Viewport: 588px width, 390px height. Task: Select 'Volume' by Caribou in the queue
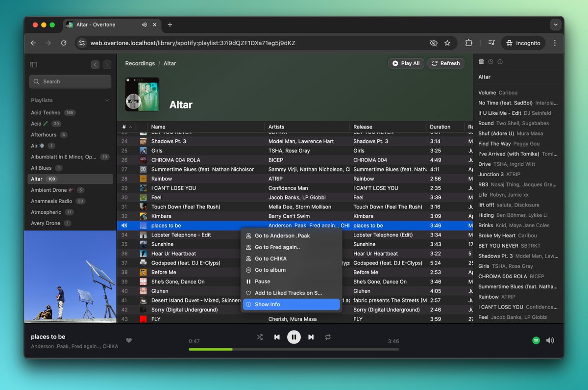point(519,93)
